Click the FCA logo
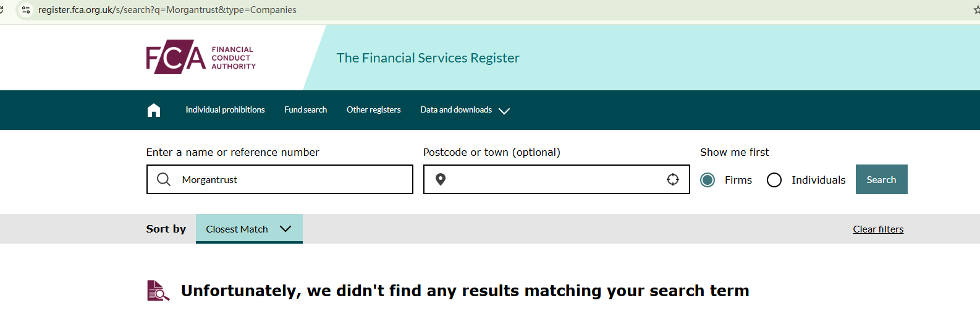The image size is (980, 316). click(201, 57)
